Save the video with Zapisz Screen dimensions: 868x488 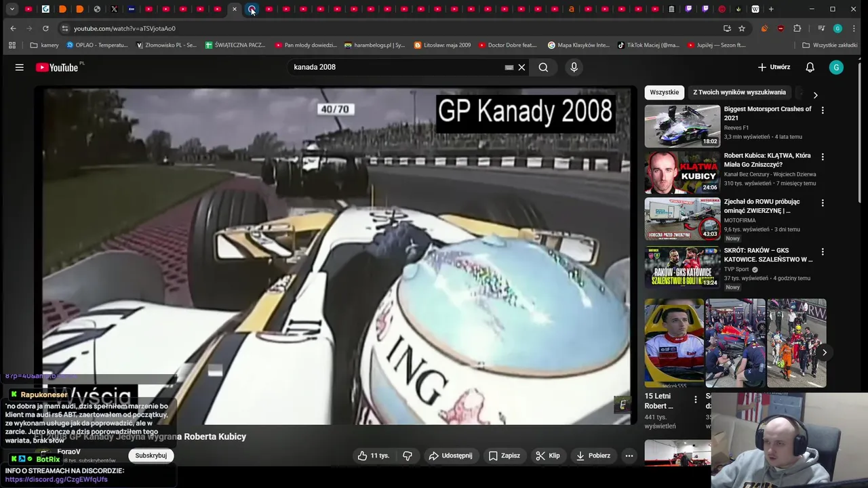505,455
